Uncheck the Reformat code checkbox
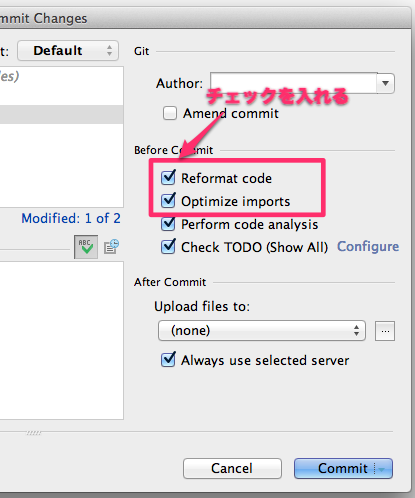 [168, 178]
